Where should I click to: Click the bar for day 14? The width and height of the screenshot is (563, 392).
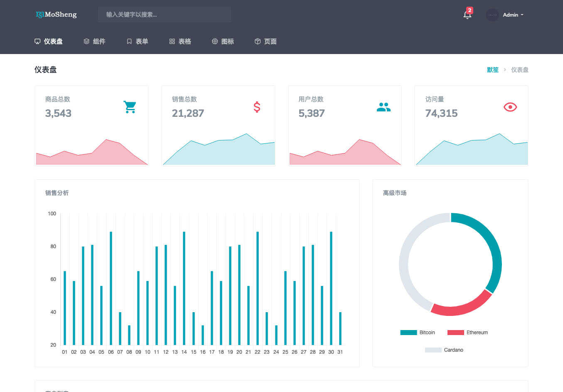click(x=184, y=288)
